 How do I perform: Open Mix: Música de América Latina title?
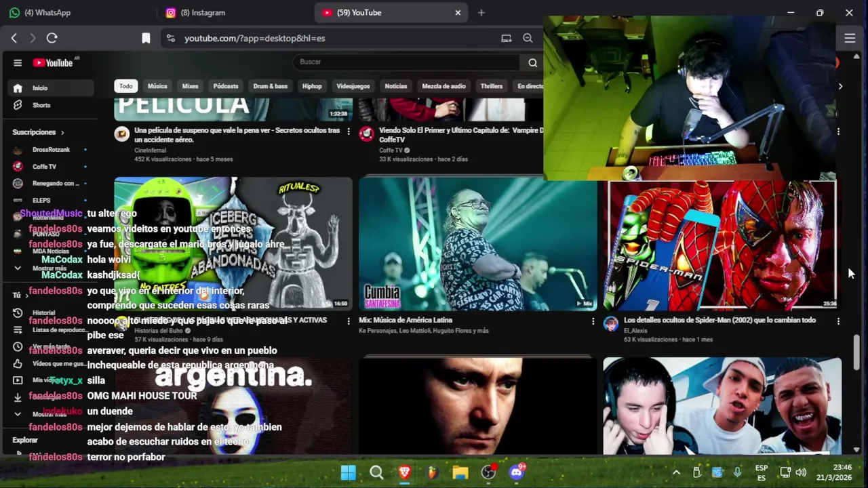406,320
